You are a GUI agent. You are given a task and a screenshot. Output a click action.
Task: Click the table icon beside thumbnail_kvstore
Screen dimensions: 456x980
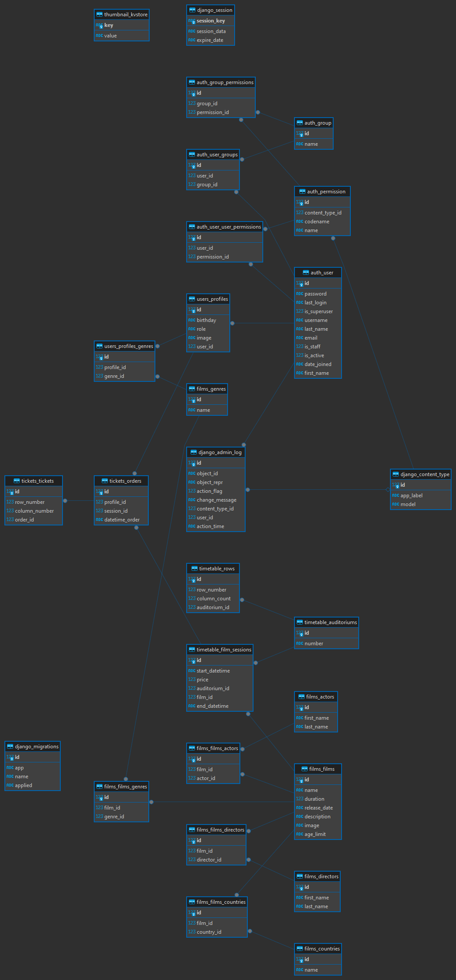point(99,15)
